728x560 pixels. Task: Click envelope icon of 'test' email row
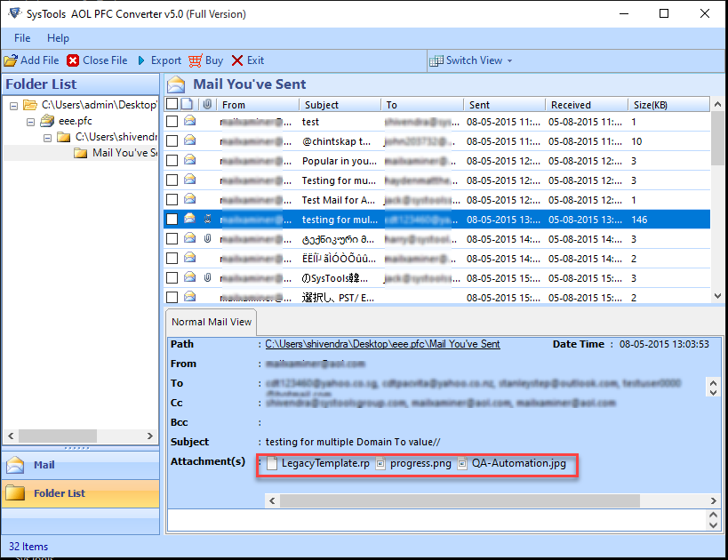coord(189,121)
